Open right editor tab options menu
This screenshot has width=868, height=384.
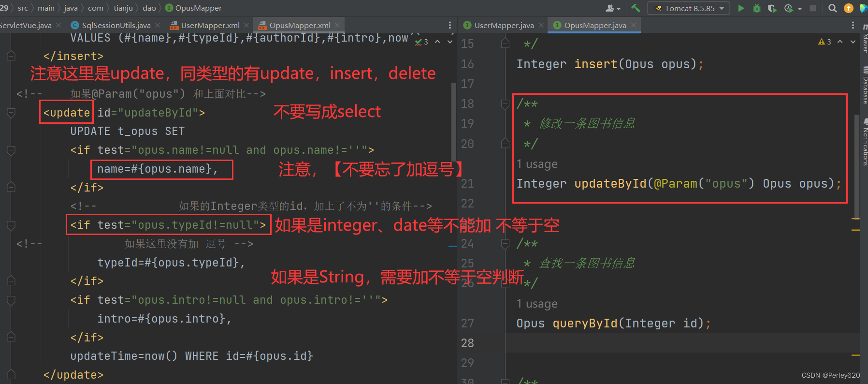click(x=853, y=25)
